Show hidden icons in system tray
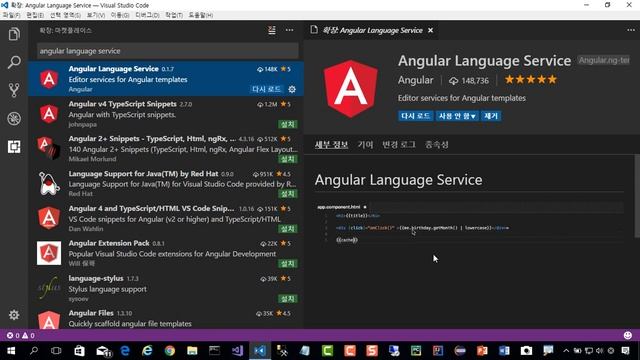The width and height of the screenshot is (640, 360). click(566, 351)
